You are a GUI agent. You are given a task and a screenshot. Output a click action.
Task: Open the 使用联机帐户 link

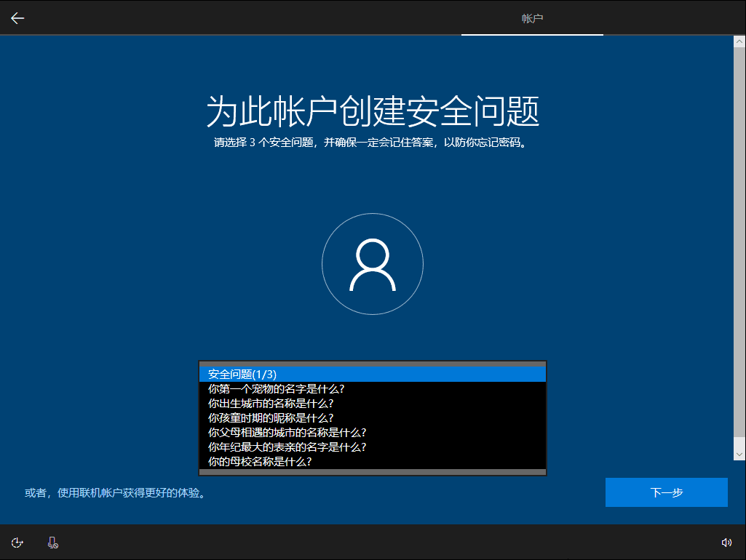pos(115,493)
